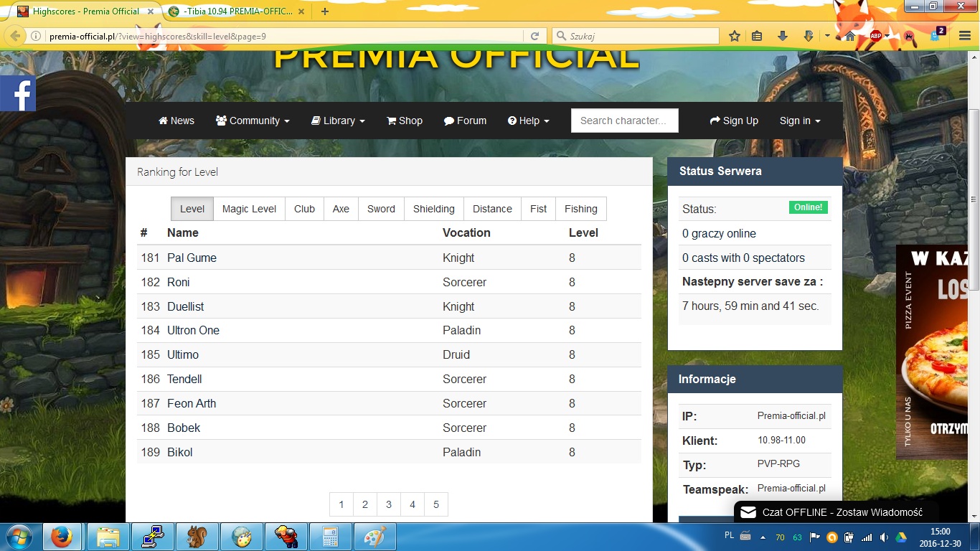Open the squirrel application on the taskbar
The image size is (980, 551).
point(197,537)
